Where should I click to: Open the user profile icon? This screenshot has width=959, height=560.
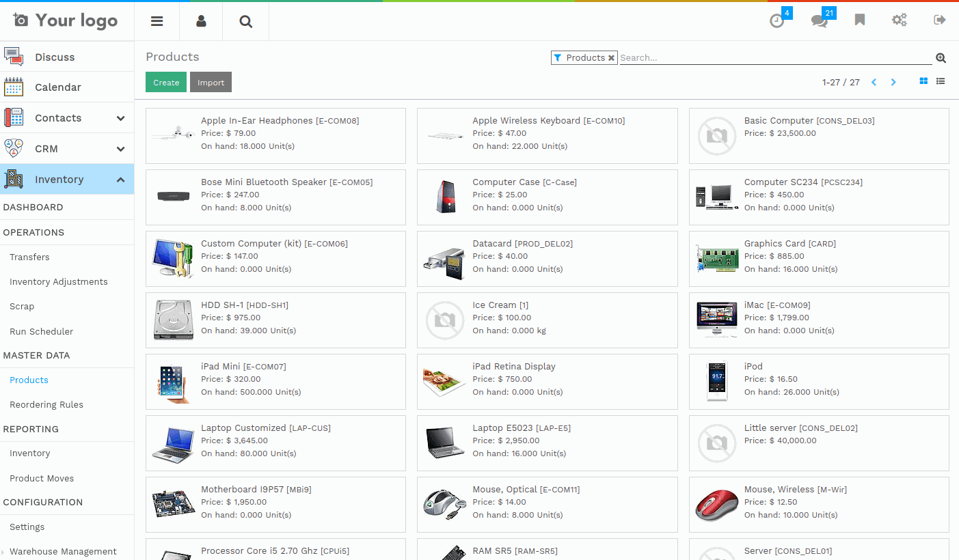pyautogui.click(x=201, y=21)
